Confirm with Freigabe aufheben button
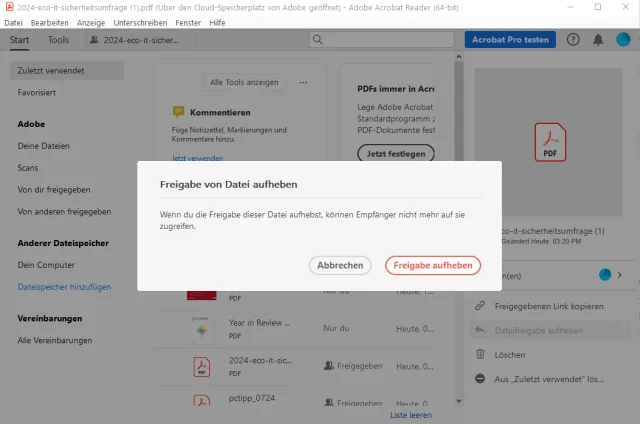This screenshot has height=424, width=640. pyautogui.click(x=433, y=265)
